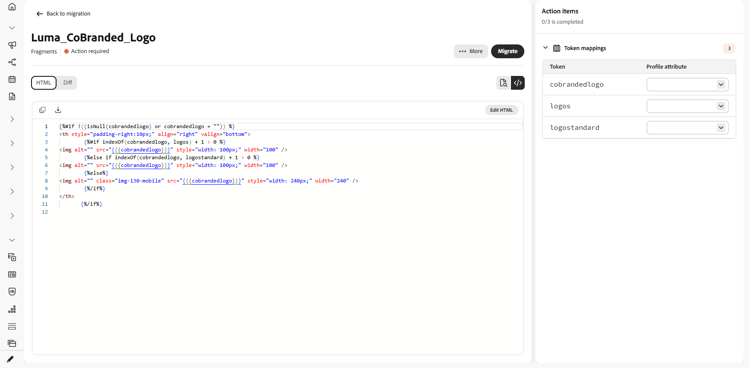This screenshot has width=750, height=368.
Task: Collapse the sidebar section chevron below Home
Action: coord(12,28)
